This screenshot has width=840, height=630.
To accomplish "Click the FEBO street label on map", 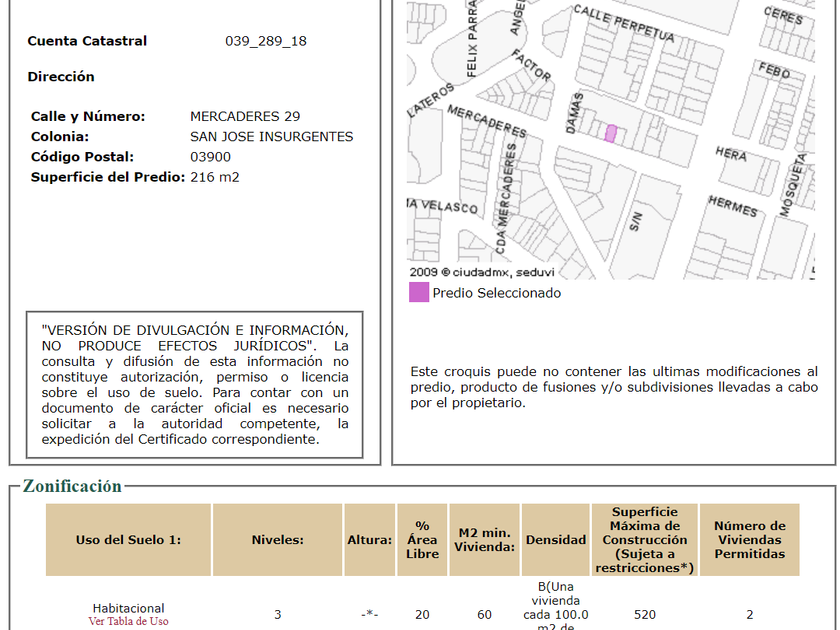I will 774,70.
